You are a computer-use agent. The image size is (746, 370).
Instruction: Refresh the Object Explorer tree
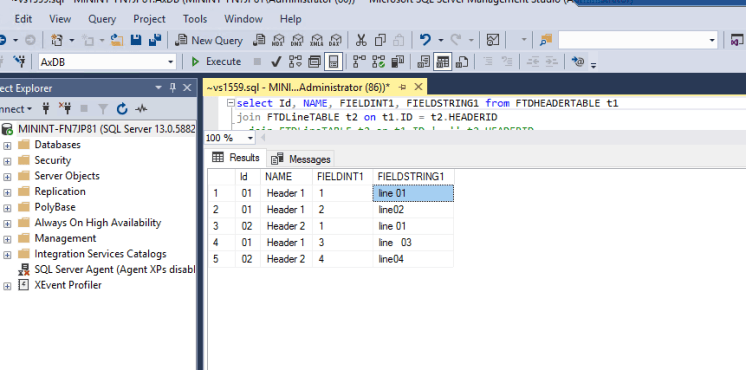click(x=122, y=109)
